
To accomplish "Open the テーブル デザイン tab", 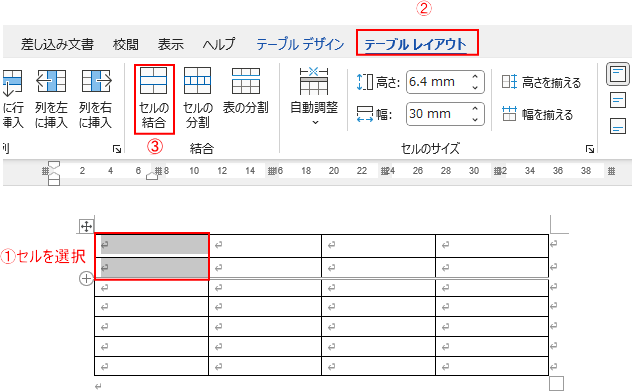I will (x=300, y=44).
